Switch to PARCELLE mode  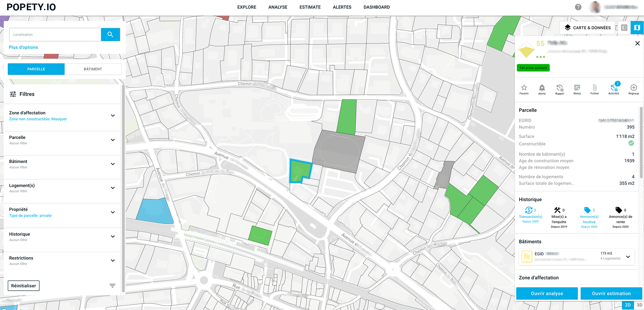(x=36, y=69)
